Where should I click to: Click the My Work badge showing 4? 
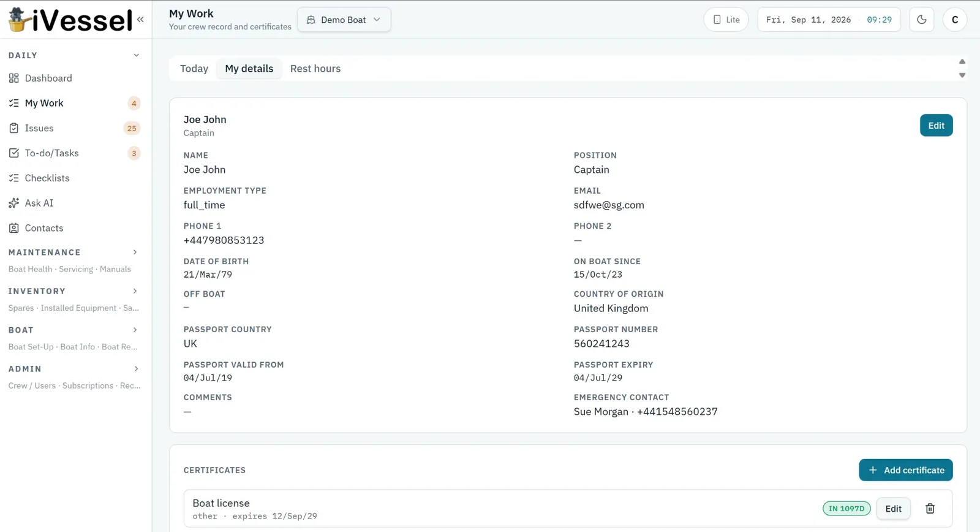[134, 103]
